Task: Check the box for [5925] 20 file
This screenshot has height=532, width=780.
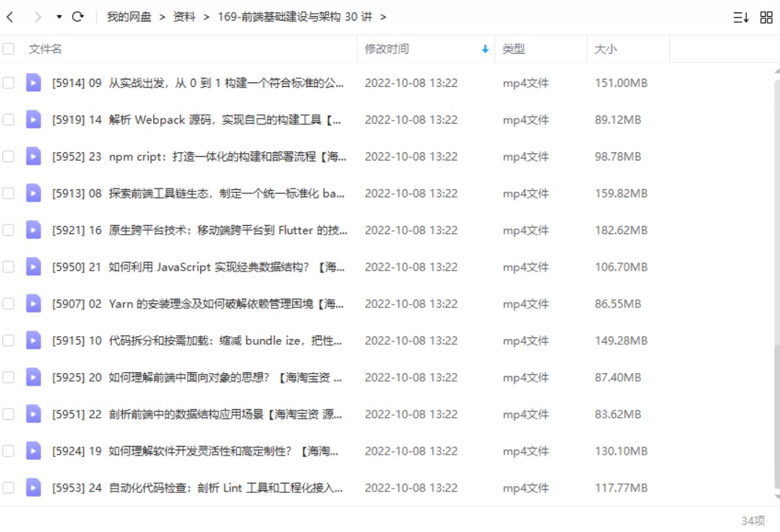Action: point(8,377)
